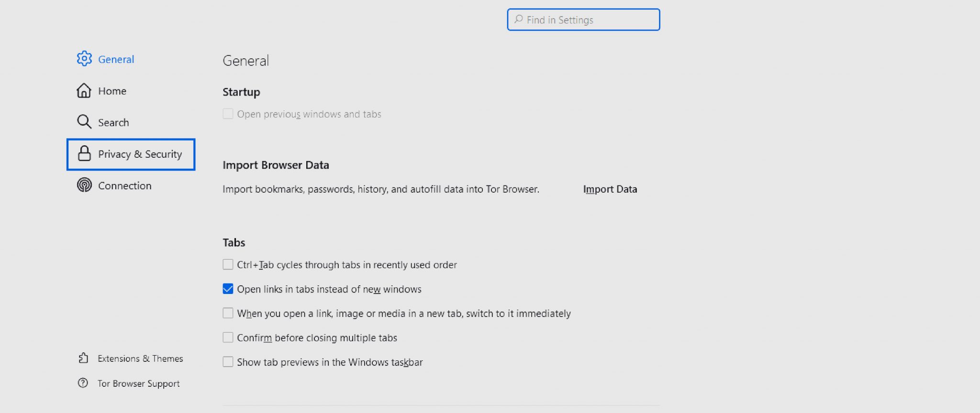Open the Extensions & Themes link
The width and height of the screenshot is (980, 413).
140,359
